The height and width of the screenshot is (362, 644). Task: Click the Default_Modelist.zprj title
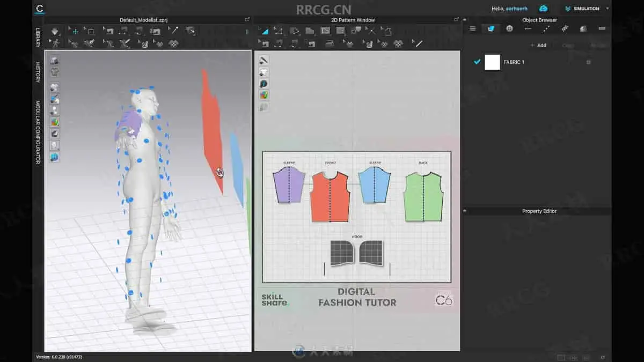tap(143, 20)
